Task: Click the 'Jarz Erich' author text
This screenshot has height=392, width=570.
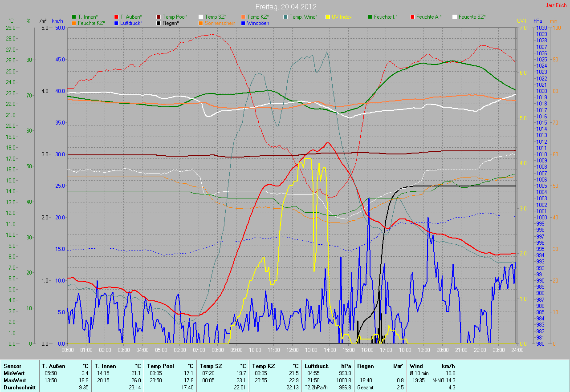Action: [557, 5]
